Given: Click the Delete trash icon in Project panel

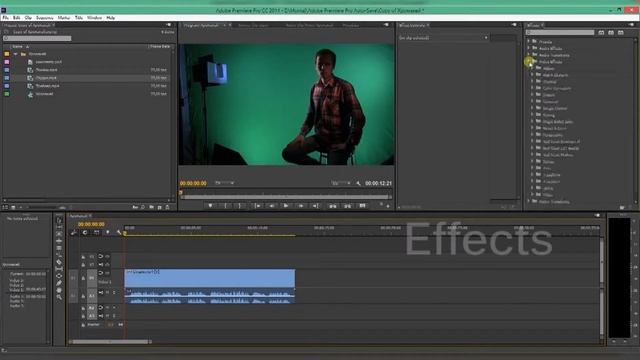Looking at the screenshot, I should click(x=167, y=207).
